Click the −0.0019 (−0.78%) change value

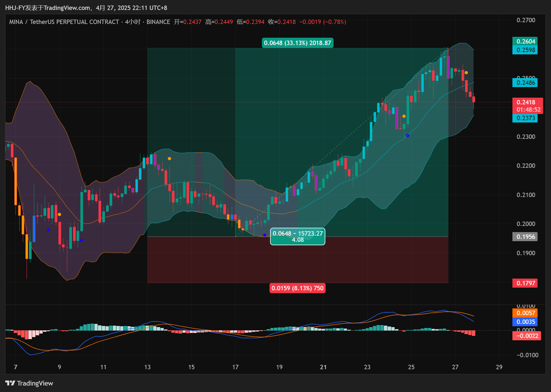point(323,22)
